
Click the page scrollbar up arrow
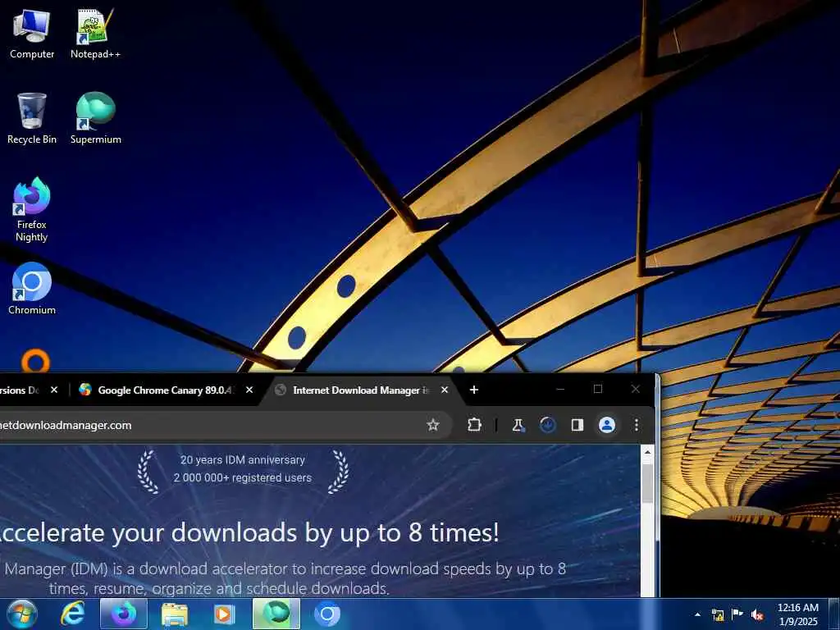point(647,452)
